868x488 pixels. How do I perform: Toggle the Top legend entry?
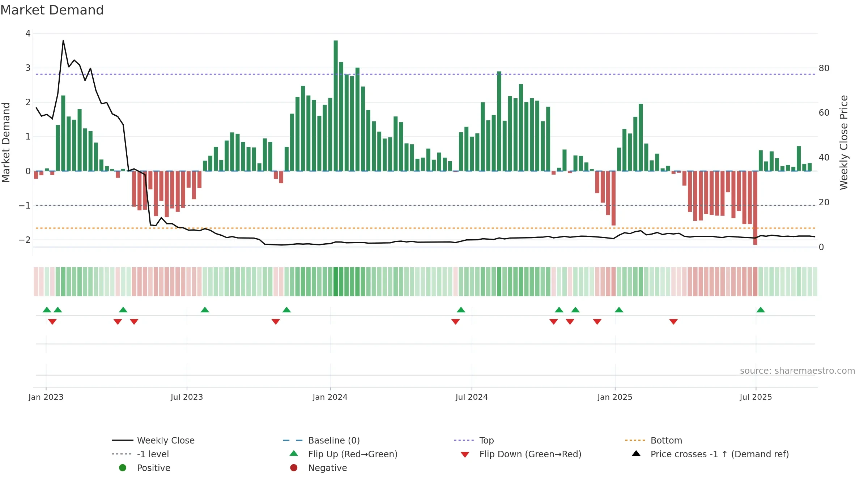pos(474,440)
